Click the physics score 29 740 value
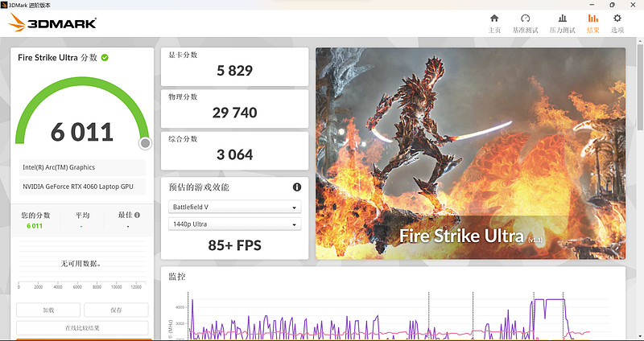Viewport: 644px width, 341px height. [234, 113]
